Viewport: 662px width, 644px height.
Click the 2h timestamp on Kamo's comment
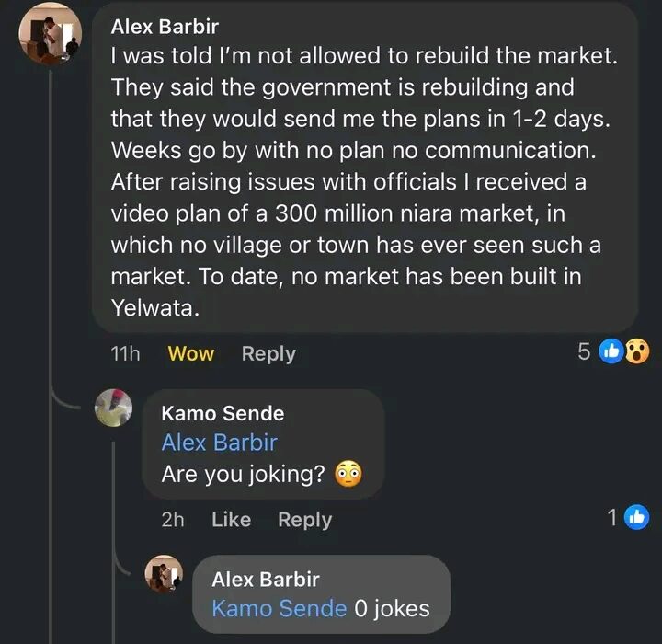point(173,520)
